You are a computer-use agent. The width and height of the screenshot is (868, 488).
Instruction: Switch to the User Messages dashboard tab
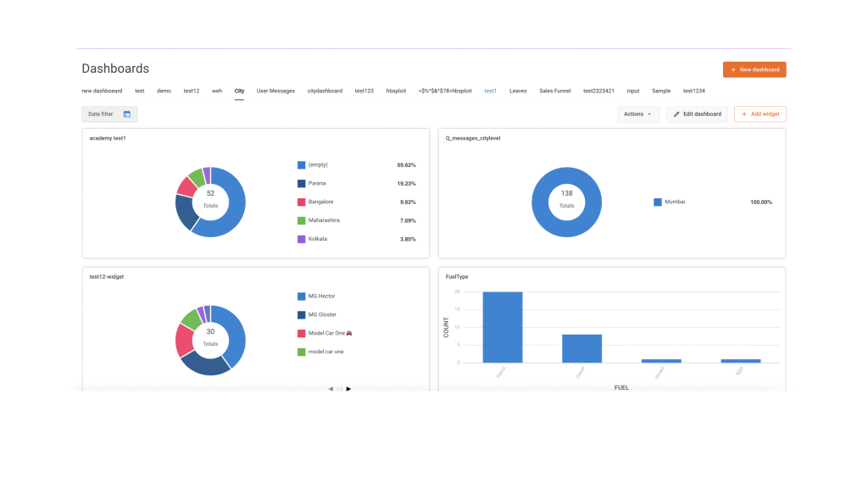click(x=275, y=91)
